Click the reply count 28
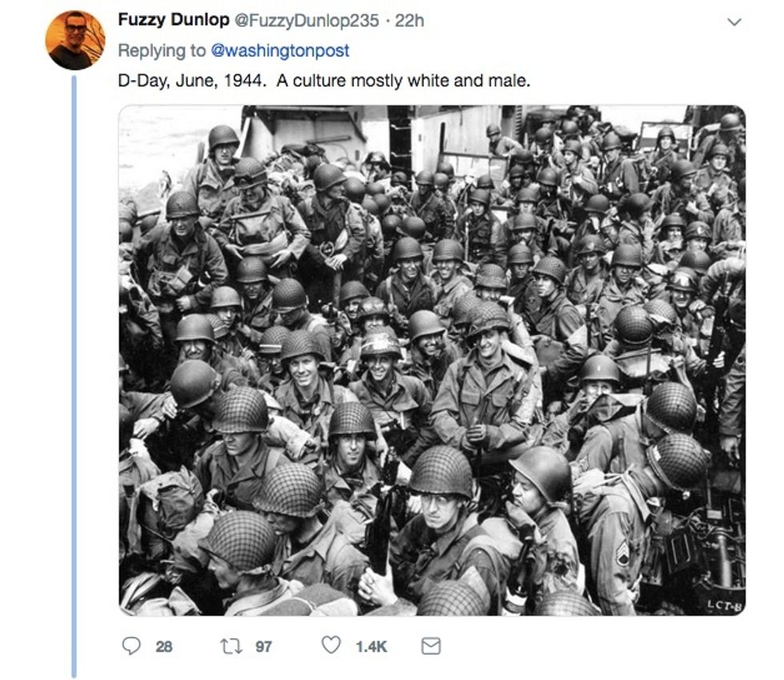 click(x=163, y=646)
